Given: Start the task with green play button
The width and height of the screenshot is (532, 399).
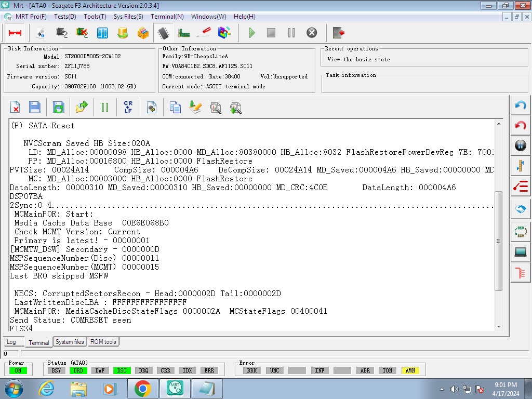Looking at the screenshot, I should 252,33.
